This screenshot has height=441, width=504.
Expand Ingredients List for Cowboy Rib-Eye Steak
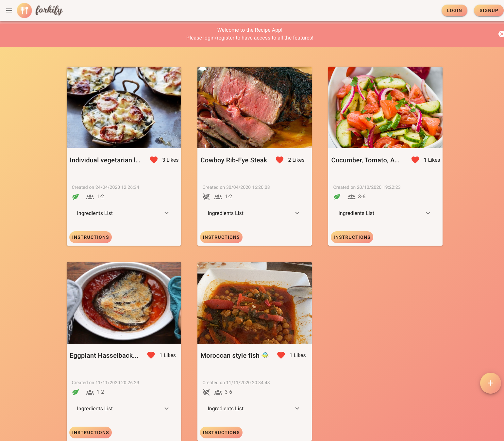click(x=255, y=213)
